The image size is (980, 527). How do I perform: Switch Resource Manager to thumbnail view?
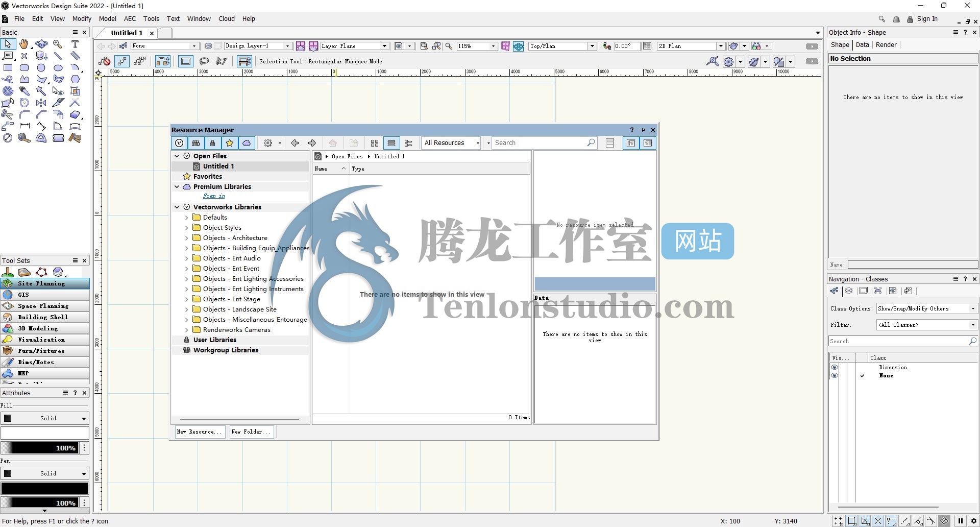pos(375,143)
